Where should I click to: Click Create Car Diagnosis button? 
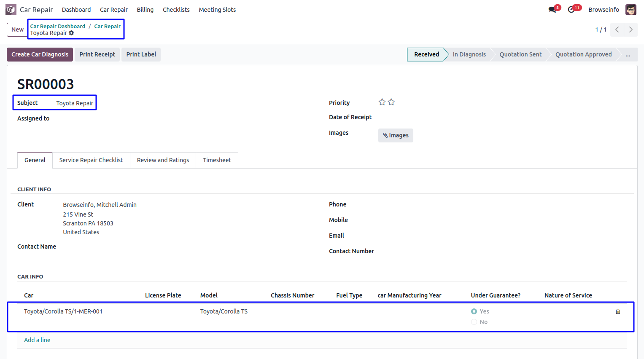coord(40,54)
